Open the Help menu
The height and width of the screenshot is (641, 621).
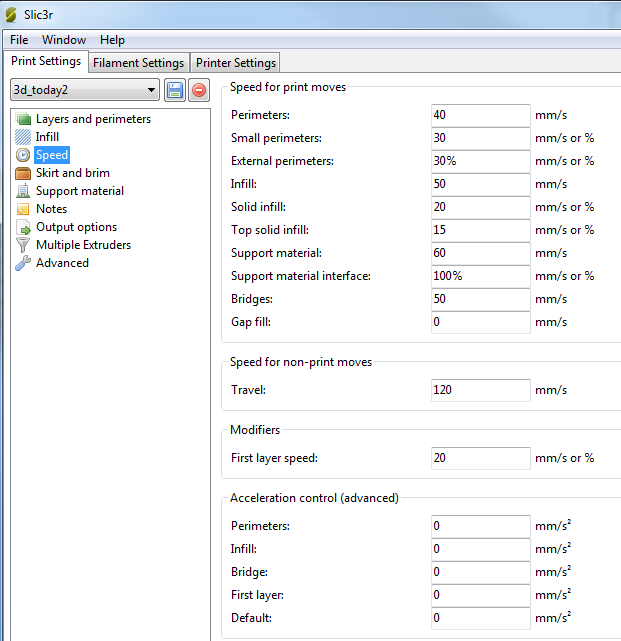pos(112,40)
